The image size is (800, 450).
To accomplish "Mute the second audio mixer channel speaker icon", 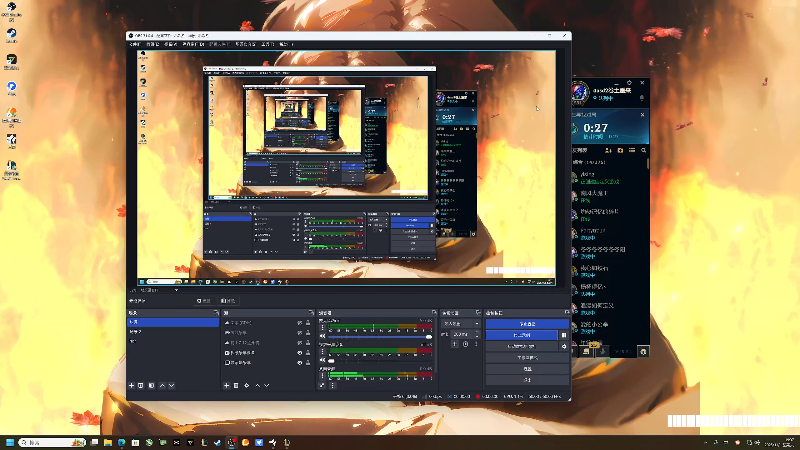I will [322, 360].
